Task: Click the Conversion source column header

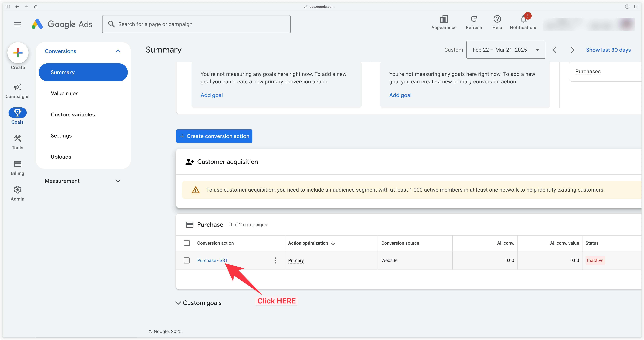Action: [x=400, y=243]
